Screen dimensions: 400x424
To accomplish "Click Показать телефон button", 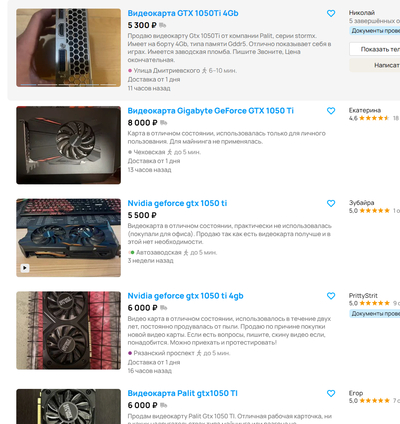I will point(375,49).
